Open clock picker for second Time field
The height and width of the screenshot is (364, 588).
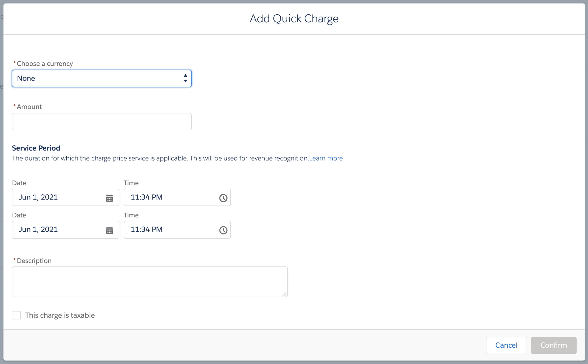pos(223,230)
